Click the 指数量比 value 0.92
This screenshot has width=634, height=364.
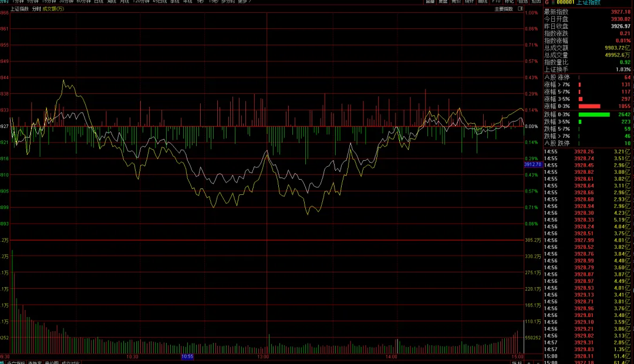point(625,62)
